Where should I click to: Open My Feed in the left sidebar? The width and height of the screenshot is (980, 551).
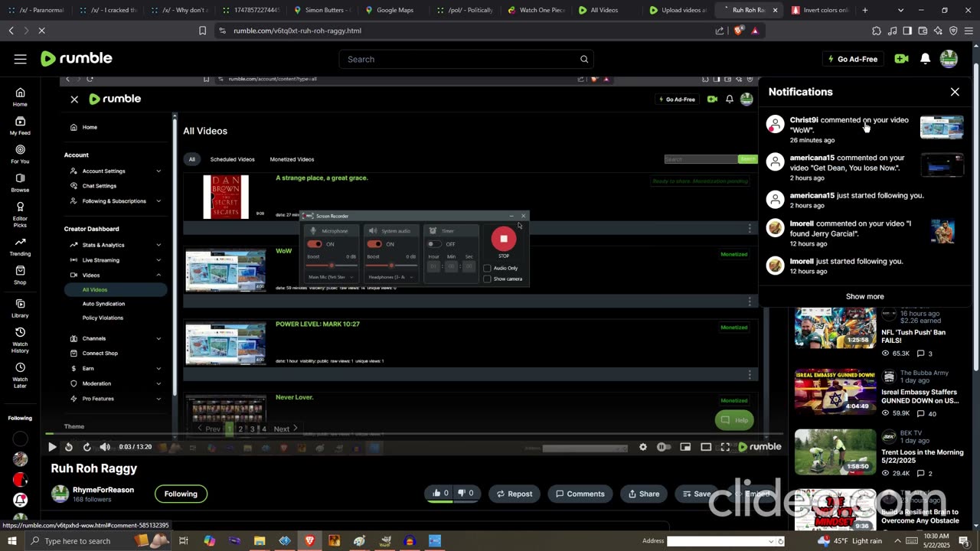[20, 126]
